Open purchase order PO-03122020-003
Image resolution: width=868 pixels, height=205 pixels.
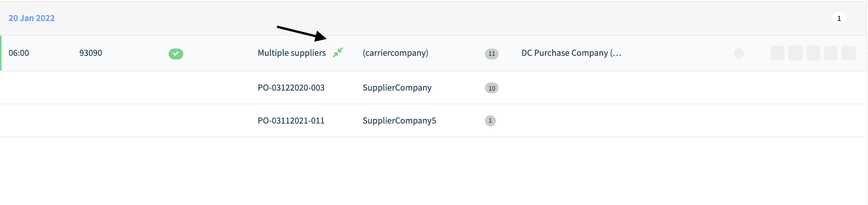[x=291, y=88]
